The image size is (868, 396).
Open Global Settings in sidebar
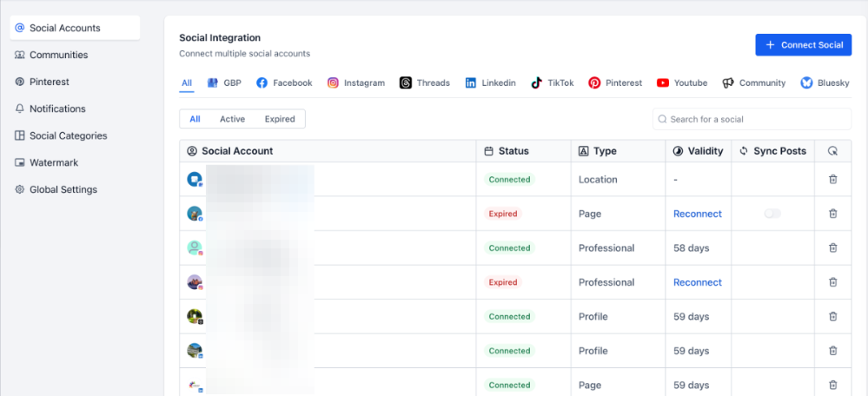pyautogui.click(x=63, y=189)
